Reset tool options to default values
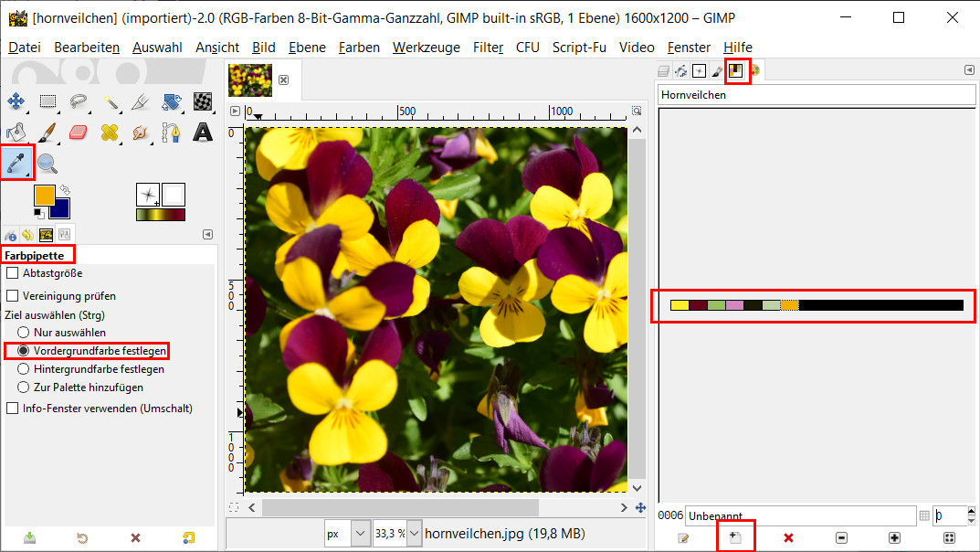 pyautogui.click(x=188, y=537)
